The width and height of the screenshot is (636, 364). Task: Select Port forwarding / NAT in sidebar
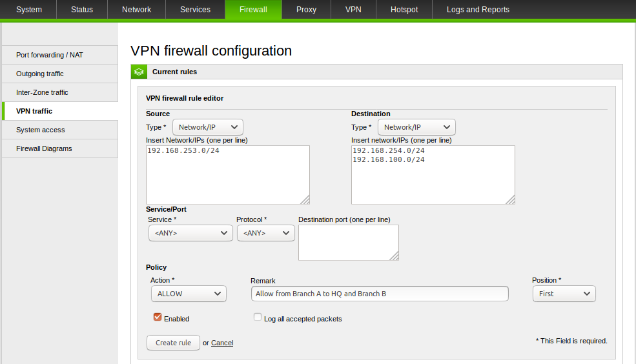tap(59, 55)
